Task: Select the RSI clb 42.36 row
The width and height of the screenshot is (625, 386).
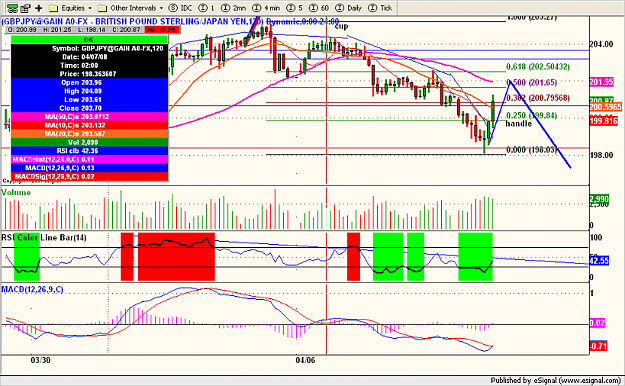Action: coord(89,151)
